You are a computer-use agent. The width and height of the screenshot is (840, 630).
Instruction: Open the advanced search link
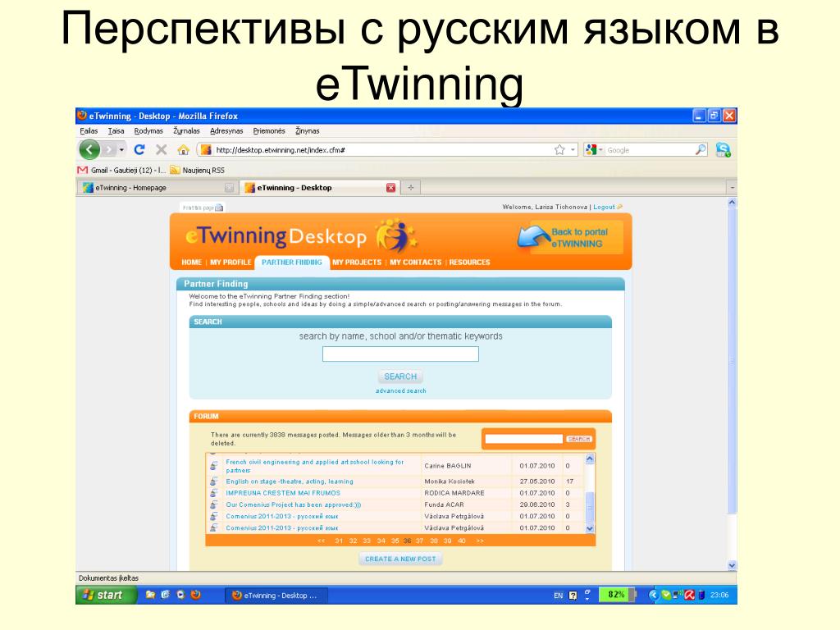(x=400, y=390)
